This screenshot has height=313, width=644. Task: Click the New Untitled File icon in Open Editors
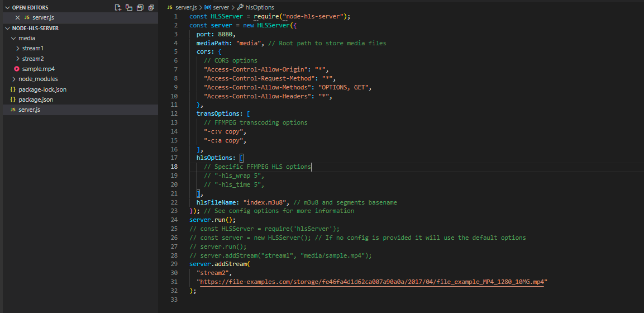(x=118, y=7)
